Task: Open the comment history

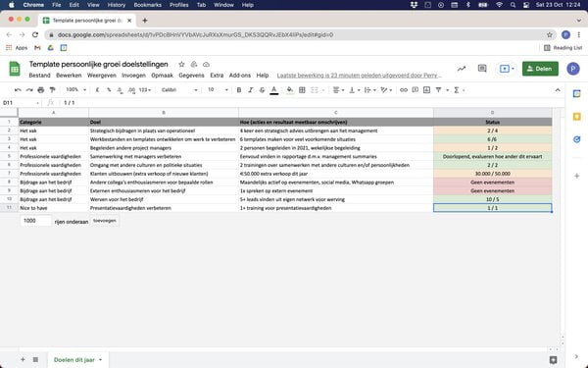Action: click(x=482, y=69)
